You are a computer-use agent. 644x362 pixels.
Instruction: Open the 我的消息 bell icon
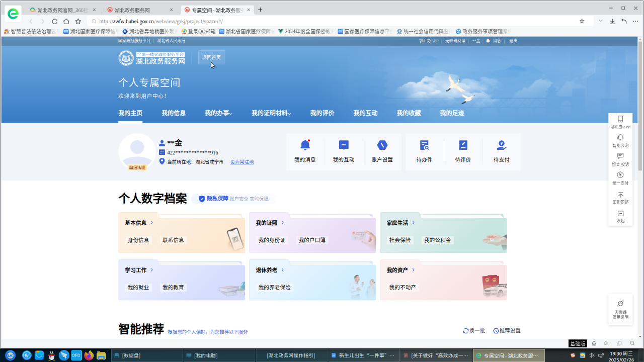[x=305, y=145]
